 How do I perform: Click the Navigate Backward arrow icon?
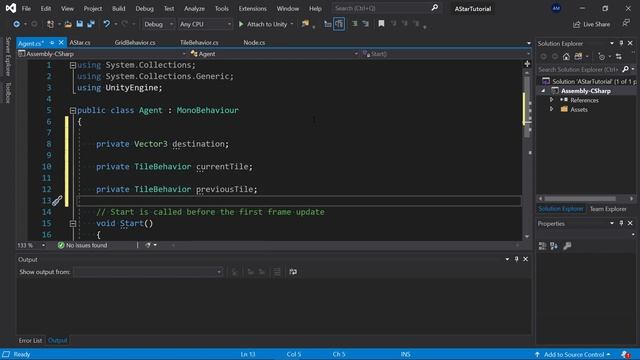click(16, 24)
